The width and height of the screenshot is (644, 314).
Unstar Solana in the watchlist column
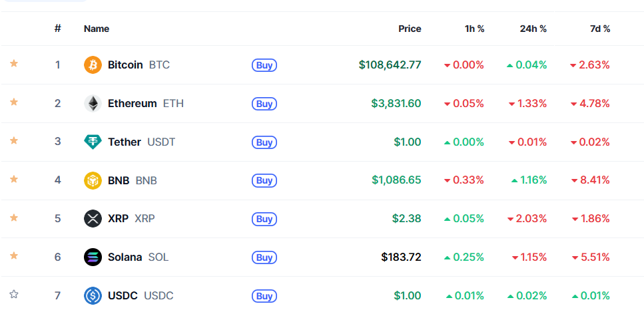(x=14, y=255)
